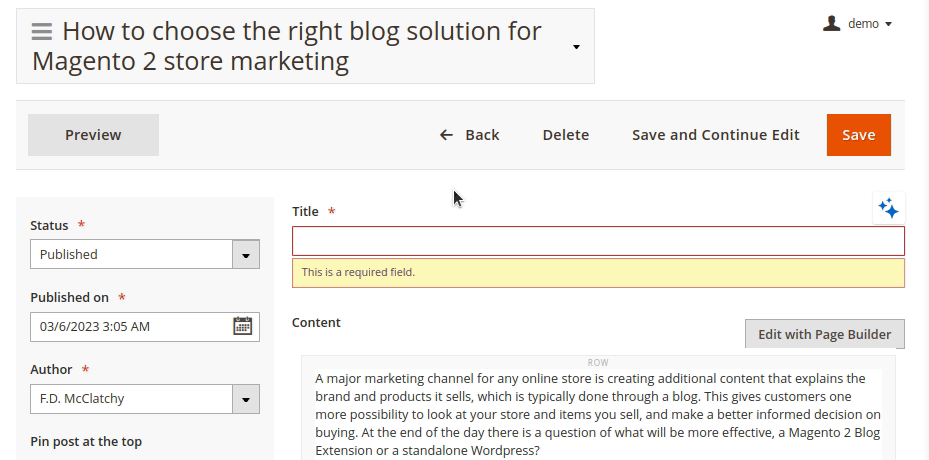Open the calendar date picker icon
This screenshot has width=929, height=460.
pos(242,326)
